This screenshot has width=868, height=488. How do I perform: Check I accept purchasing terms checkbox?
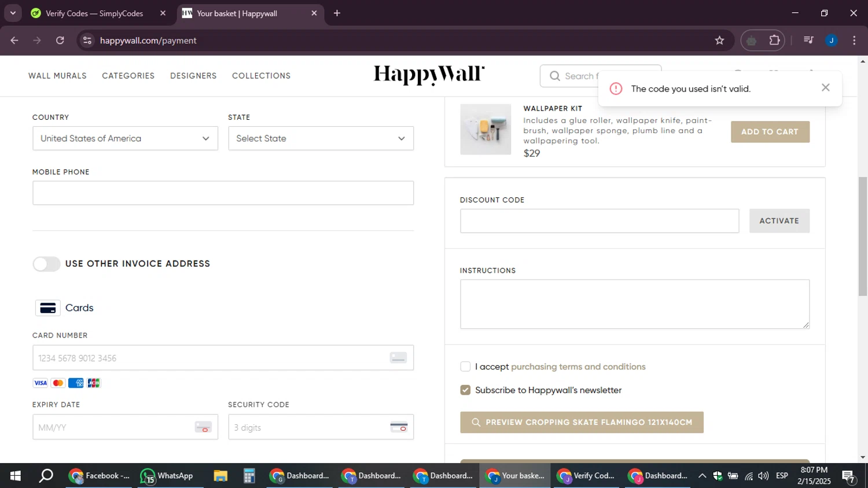coord(465,366)
